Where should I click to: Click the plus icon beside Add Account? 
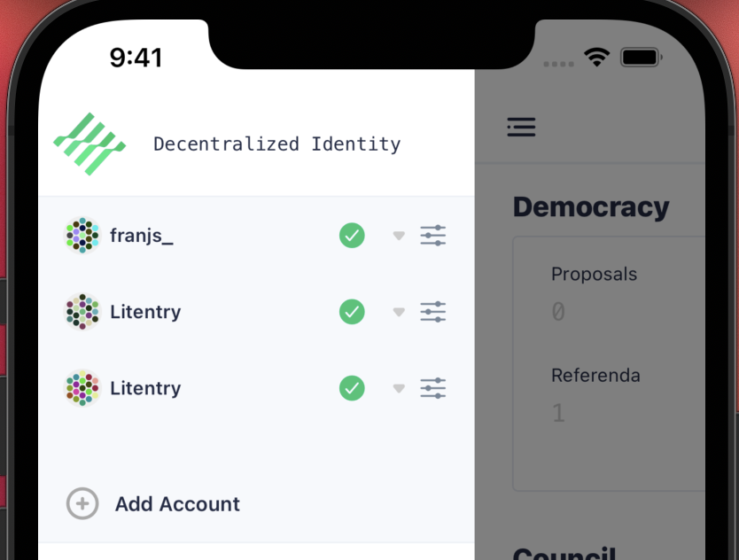(82, 503)
